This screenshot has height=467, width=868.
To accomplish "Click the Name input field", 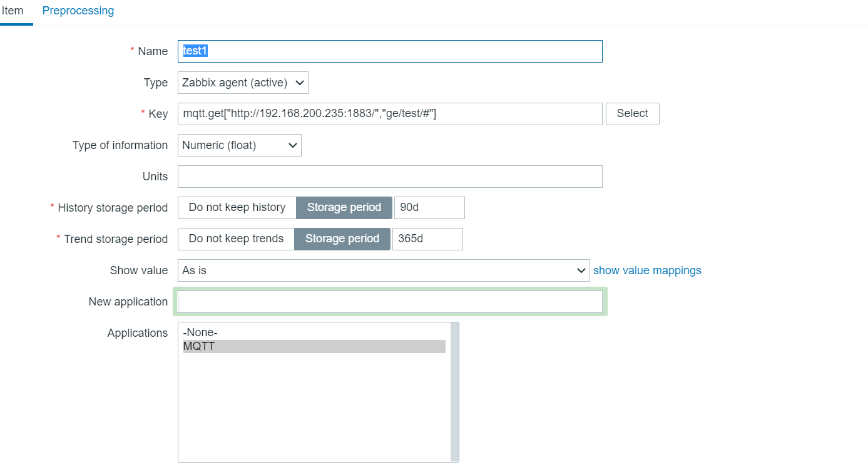I will (x=389, y=51).
